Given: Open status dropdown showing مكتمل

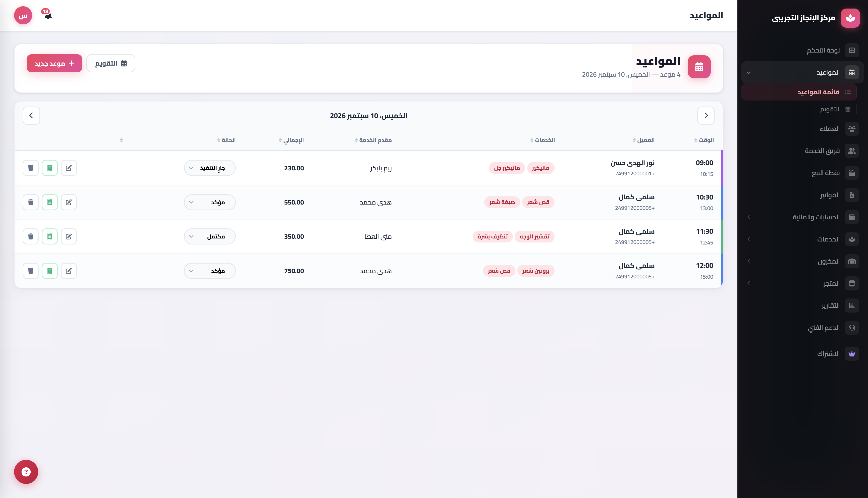Looking at the screenshot, I should (209, 236).
